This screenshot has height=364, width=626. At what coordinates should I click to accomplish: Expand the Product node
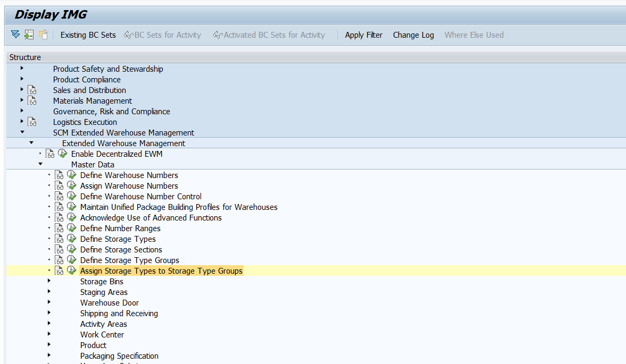pyautogui.click(x=49, y=344)
